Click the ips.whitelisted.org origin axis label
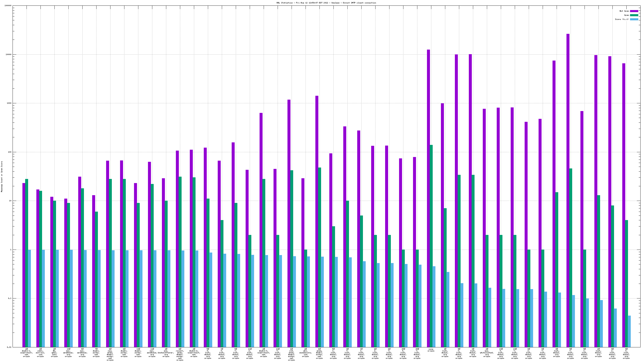 point(486,352)
